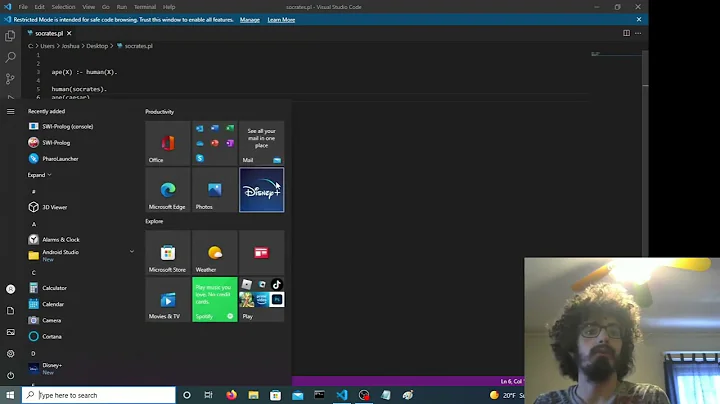
Task: Open Microsoft Store from the taskbar
Action: (x=276, y=395)
